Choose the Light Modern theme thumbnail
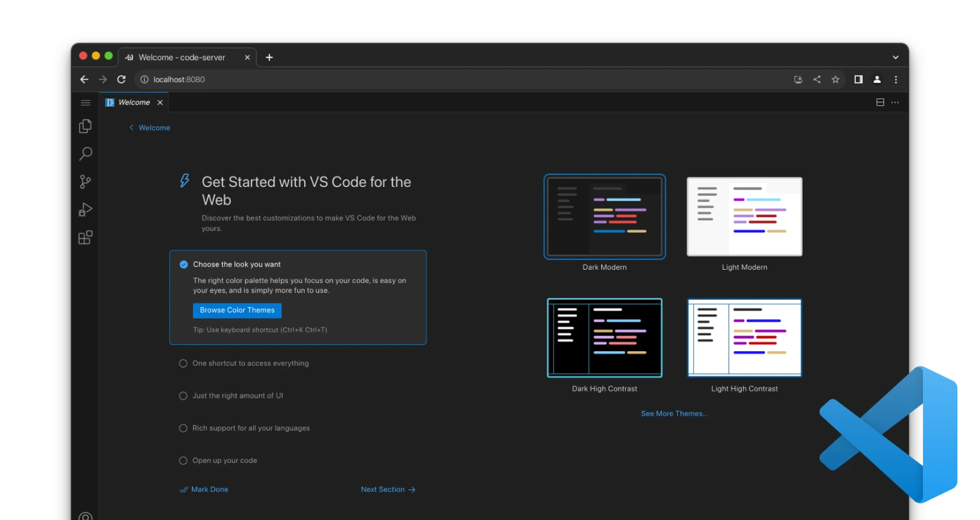This screenshot has width=980, height=520. [744, 216]
